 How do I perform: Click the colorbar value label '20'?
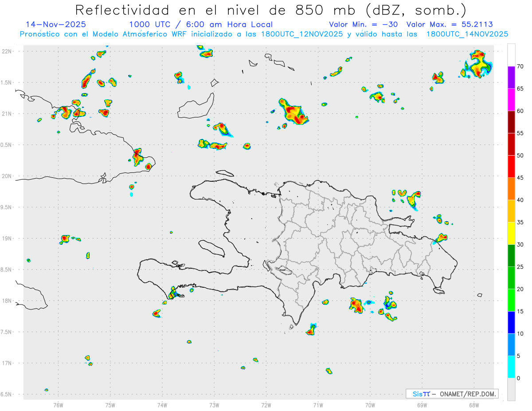tap(520, 289)
